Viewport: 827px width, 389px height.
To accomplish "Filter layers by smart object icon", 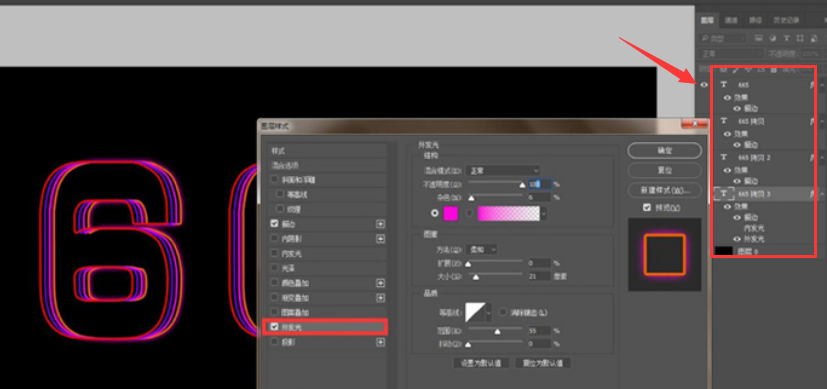I will [x=813, y=38].
